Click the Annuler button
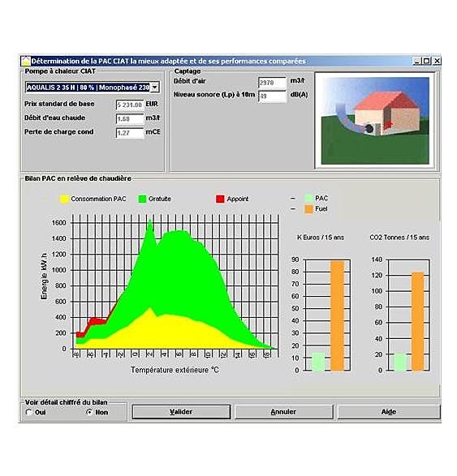457x476 pixels. coord(283,412)
